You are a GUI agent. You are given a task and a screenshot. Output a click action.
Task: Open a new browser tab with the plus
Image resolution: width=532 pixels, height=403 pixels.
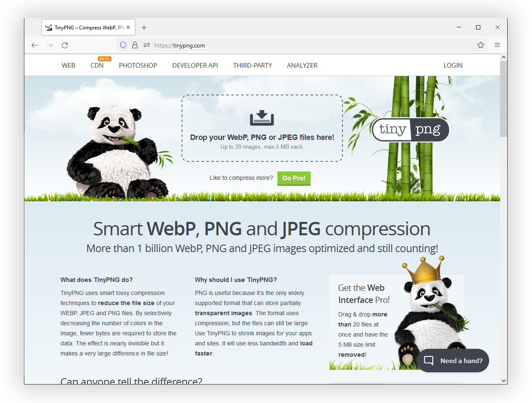[144, 27]
